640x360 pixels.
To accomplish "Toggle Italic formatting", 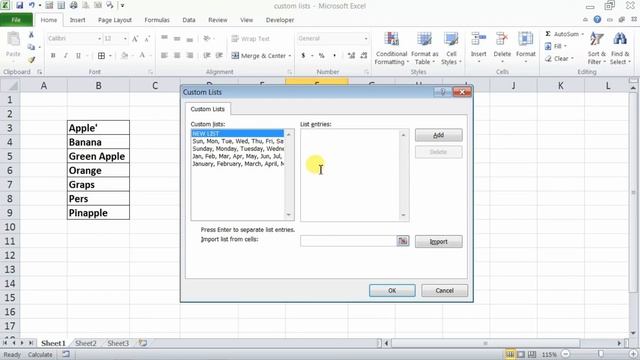I will click(x=66, y=56).
